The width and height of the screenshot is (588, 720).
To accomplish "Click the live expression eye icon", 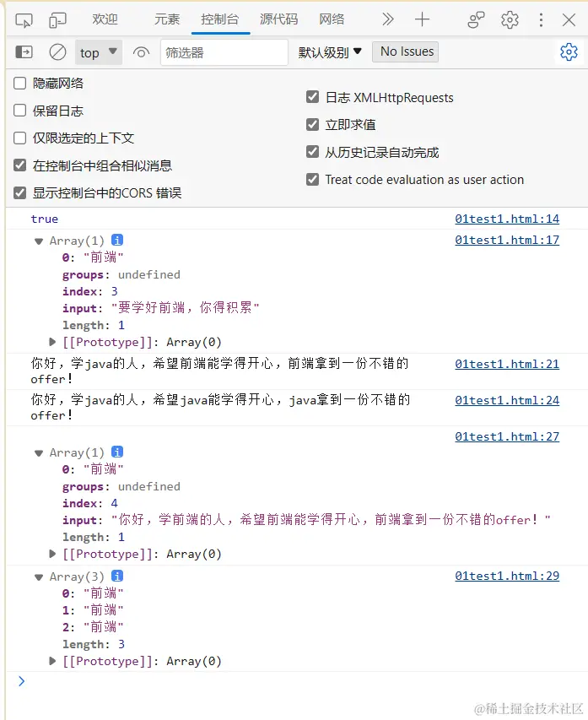I will click(x=141, y=52).
